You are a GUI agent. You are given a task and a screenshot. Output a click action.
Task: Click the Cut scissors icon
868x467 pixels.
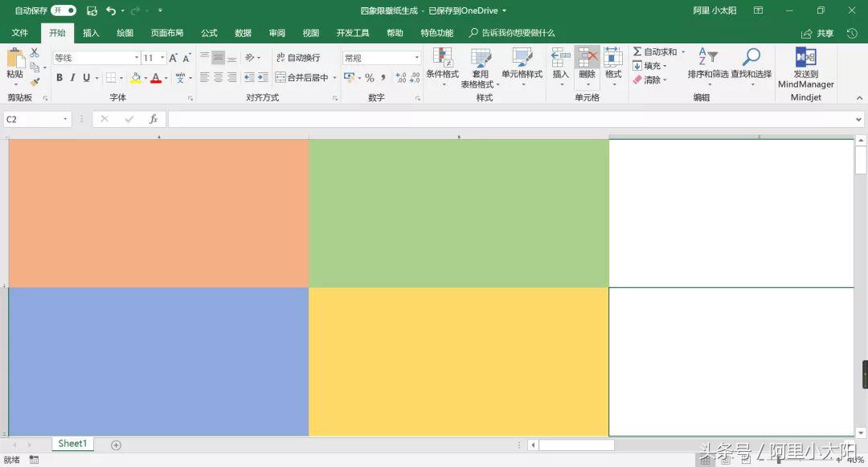(x=35, y=53)
